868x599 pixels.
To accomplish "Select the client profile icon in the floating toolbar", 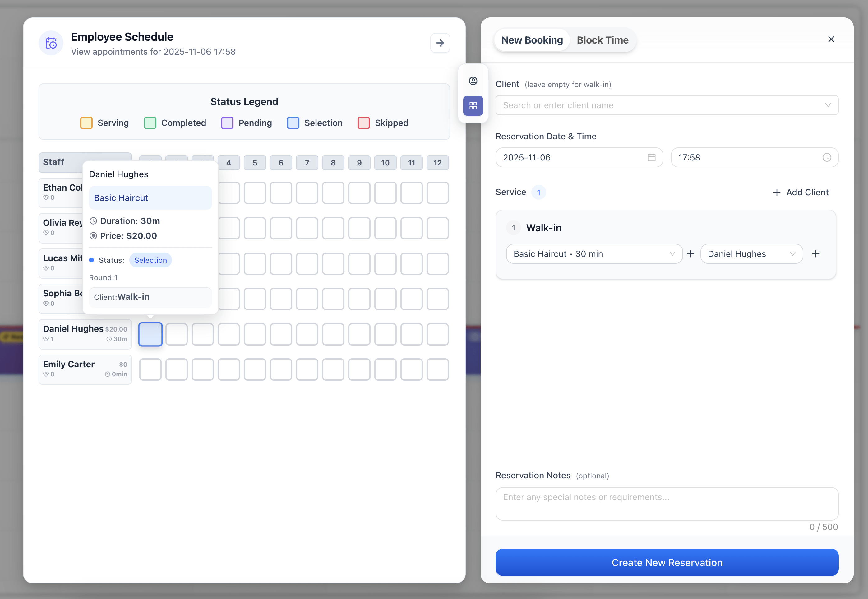I will click(x=473, y=80).
